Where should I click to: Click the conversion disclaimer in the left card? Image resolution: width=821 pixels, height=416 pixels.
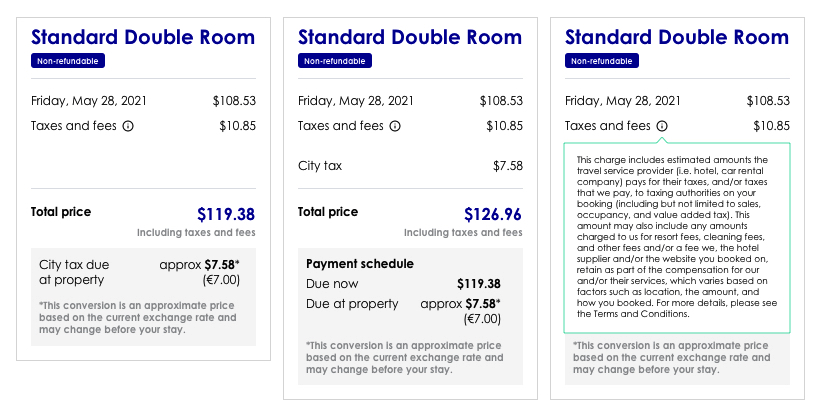tap(138, 318)
